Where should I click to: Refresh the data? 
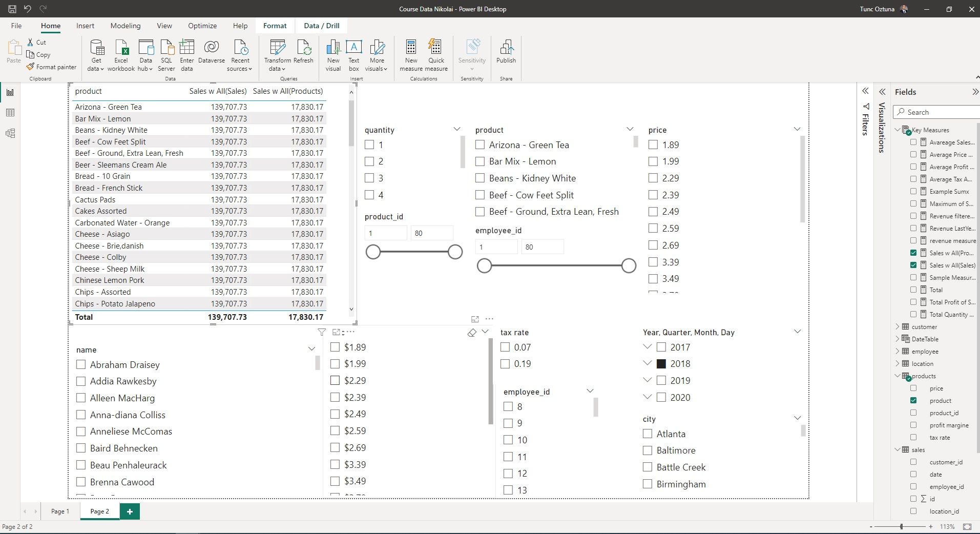tap(303, 51)
